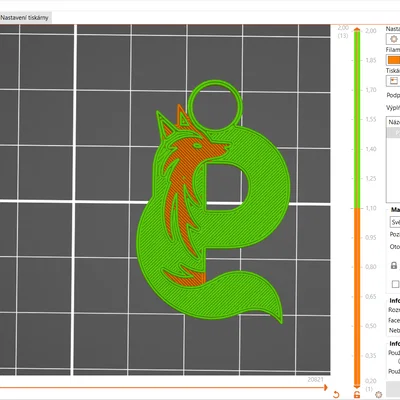Click the printer preset icon in the right panel
Image resolution: width=400 pixels, height=400 pixels.
[393, 81]
